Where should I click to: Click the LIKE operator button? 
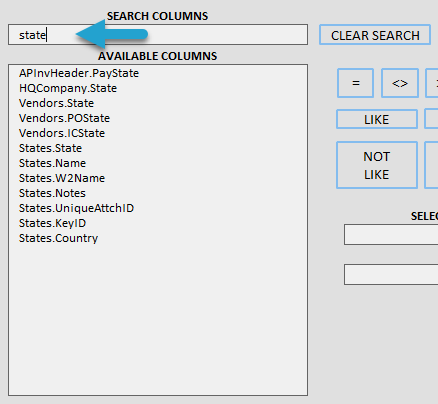tap(377, 119)
